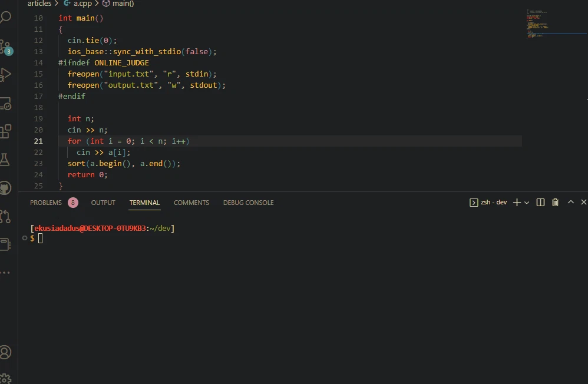The height and width of the screenshot is (384, 588).
Task: Switch to the OUTPUT tab
Action: pyautogui.click(x=103, y=203)
